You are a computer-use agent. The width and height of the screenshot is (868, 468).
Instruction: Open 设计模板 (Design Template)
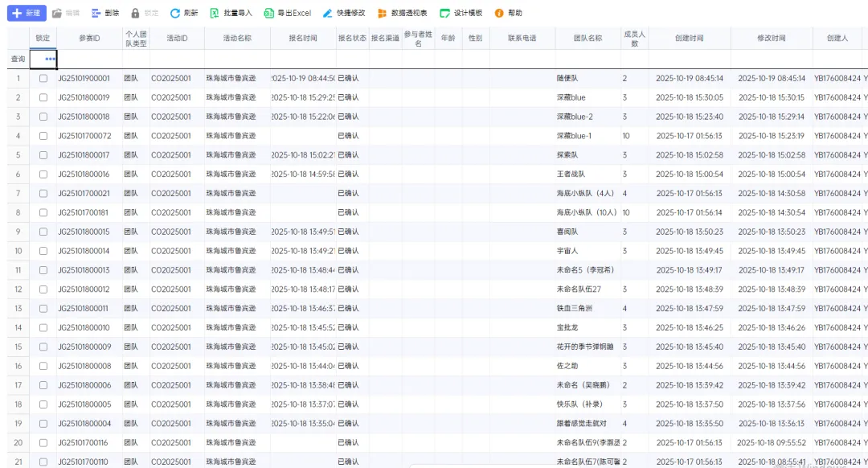point(444,14)
